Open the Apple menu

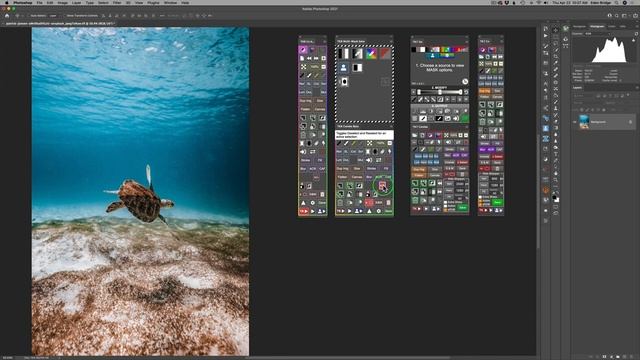point(7,2)
